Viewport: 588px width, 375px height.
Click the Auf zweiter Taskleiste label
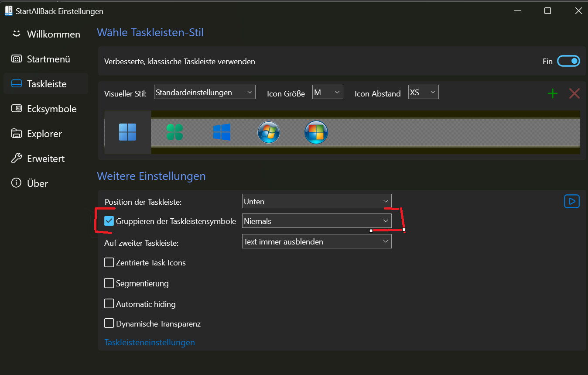point(141,243)
